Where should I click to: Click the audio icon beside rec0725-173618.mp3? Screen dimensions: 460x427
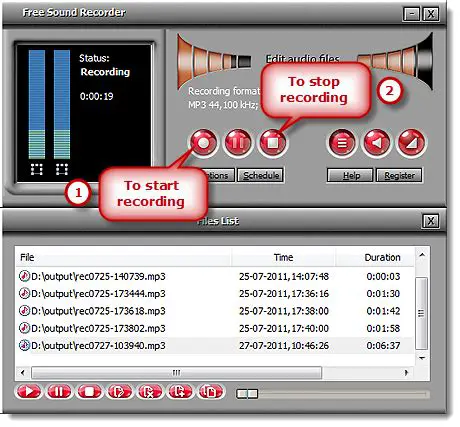(x=24, y=311)
